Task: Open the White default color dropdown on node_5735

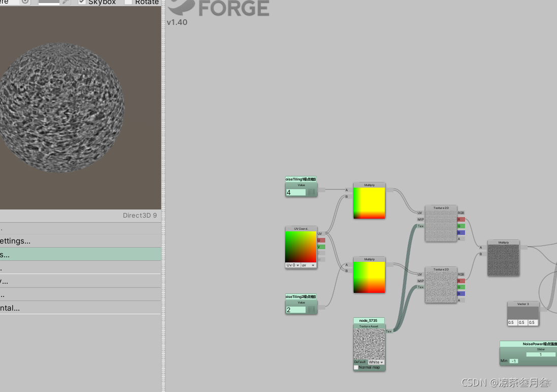Action: tap(376, 362)
